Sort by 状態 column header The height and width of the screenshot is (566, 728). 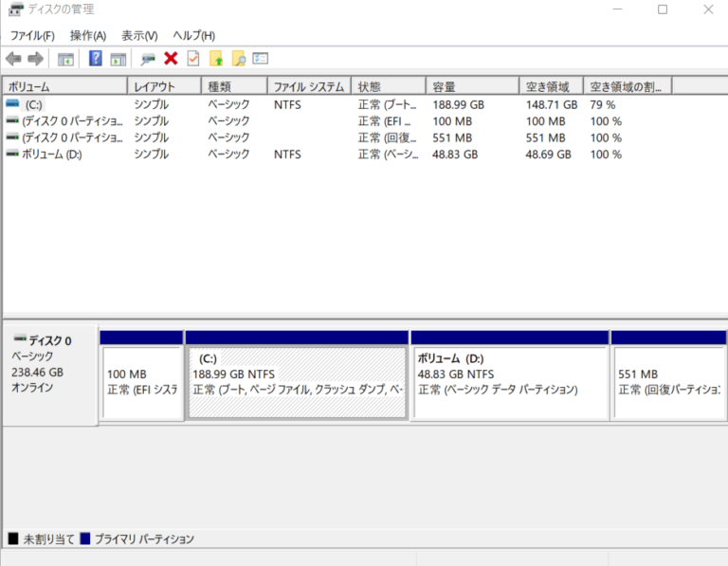[389, 86]
